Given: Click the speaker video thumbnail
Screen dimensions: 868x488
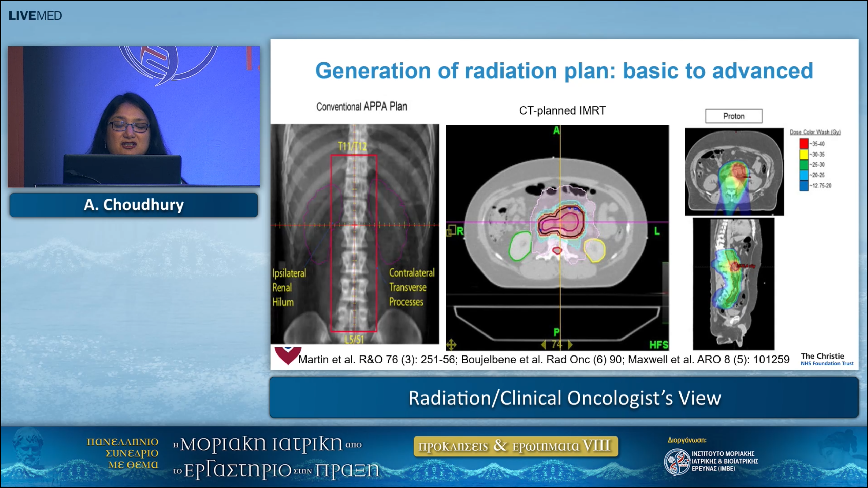Looking at the screenshot, I should coord(134,117).
